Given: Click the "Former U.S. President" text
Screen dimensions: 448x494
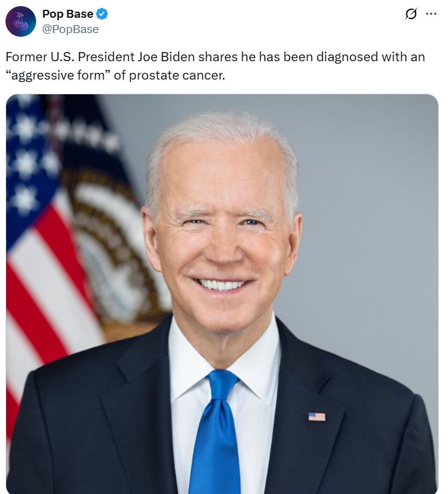Looking at the screenshot, I should click(70, 57).
